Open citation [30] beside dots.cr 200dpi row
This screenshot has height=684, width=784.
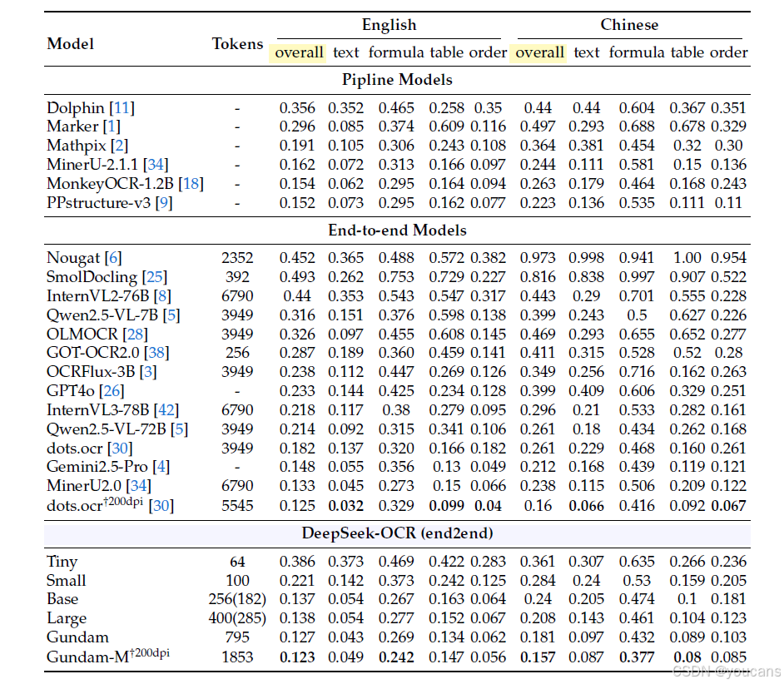coord(161,506)
